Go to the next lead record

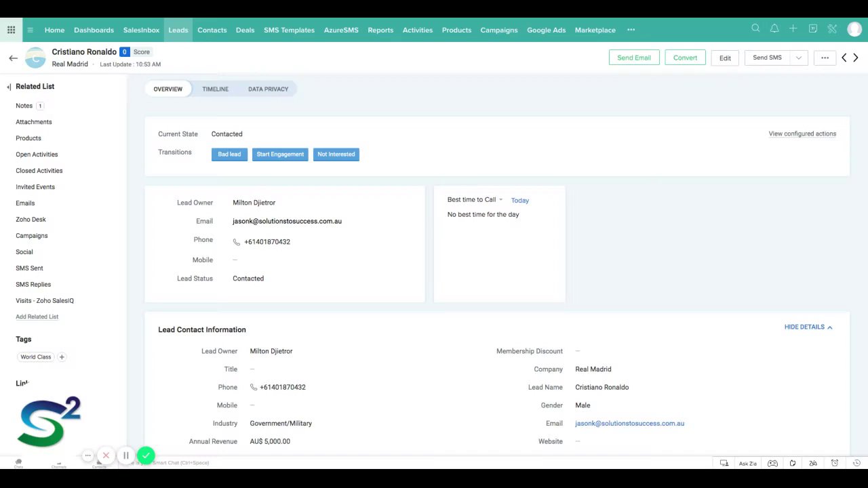(x=856, y=58)
